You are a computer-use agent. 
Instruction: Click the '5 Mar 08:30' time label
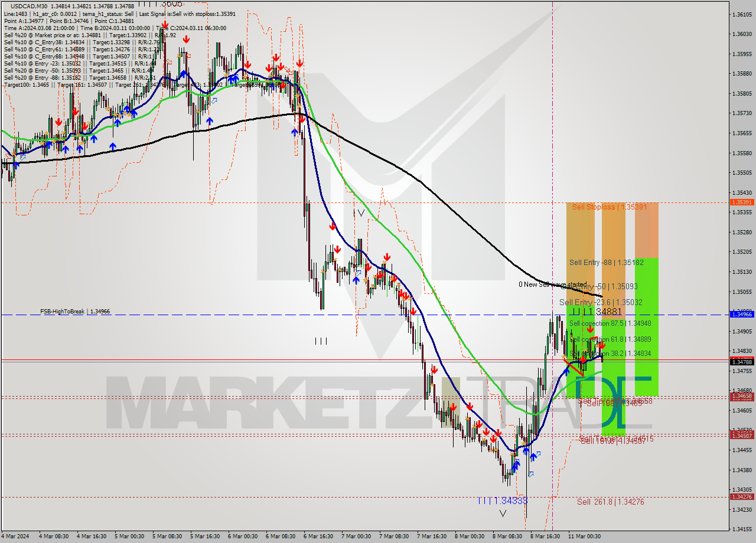click(x=167, y=537)
